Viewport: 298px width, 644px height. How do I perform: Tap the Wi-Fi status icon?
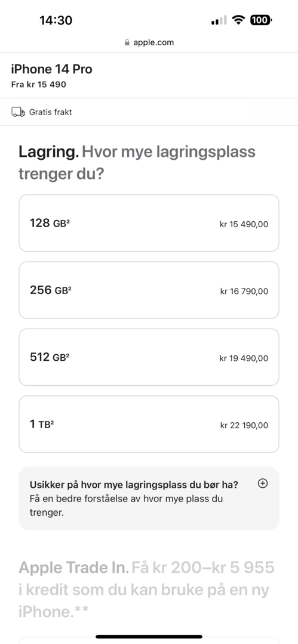pos(238,20)
